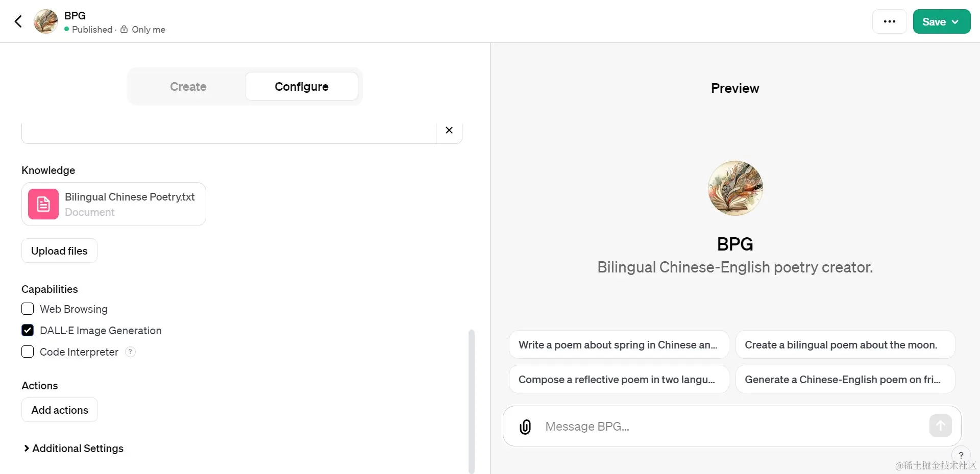Viewport: 980px width, 474px height.
Task: Enable Web Browsing capability
Action: click(x=27, y=309)
